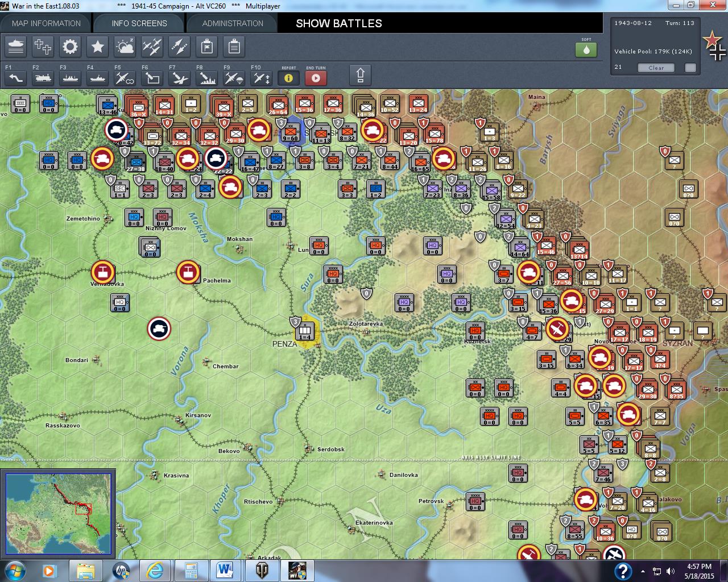728x582 pixels.
Task: Click the three-aircraft air doctrine icon
Action: point(152,47)
